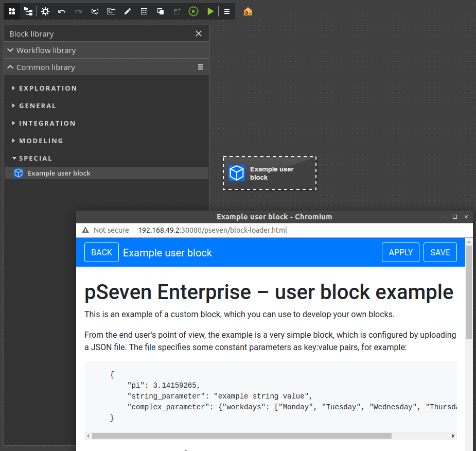Click the pencil edit icon

coord(128,11)
